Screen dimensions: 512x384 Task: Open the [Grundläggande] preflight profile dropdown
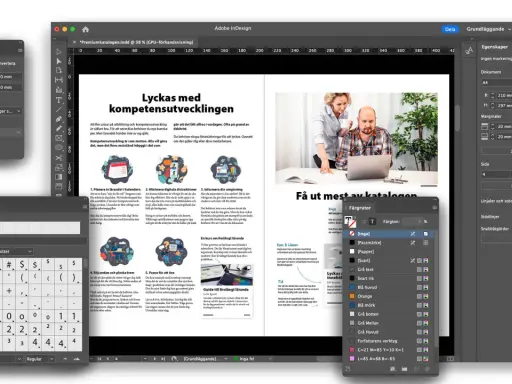226,359
